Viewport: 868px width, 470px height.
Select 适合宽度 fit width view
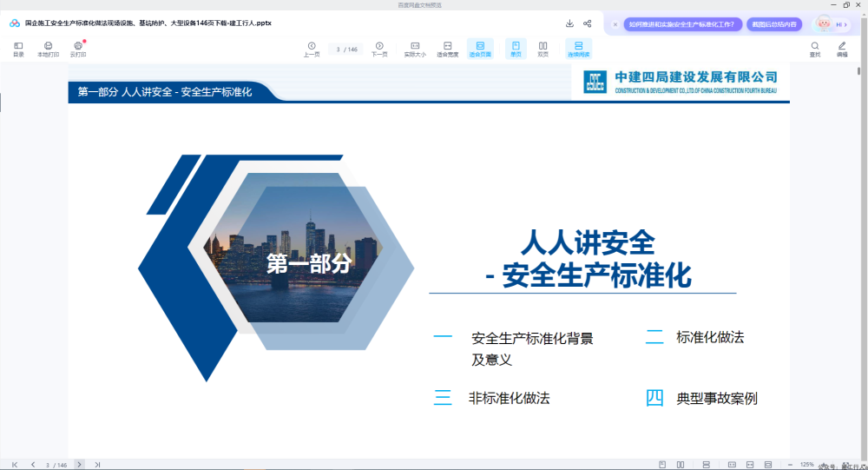447,49
